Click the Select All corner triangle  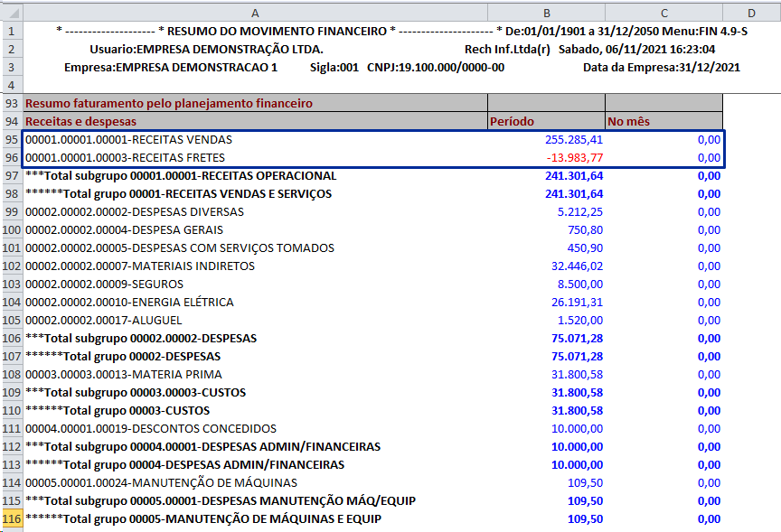tap(11, 13)
